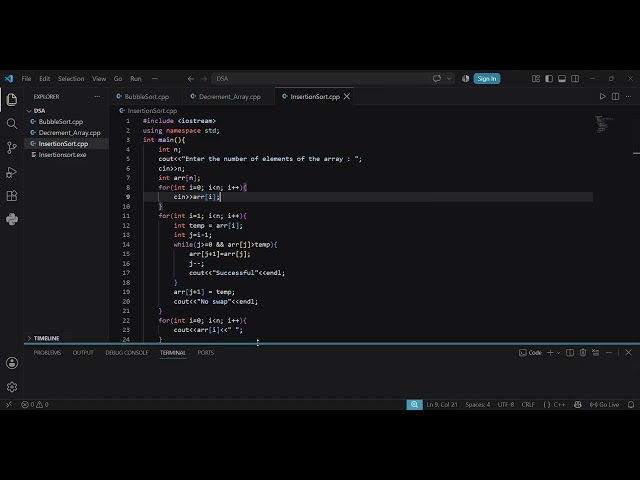Viewport: 640px width, 480px height.
Task: Click the terminal panel views icon
Action: pyautogui.click(x=596, y=353)
